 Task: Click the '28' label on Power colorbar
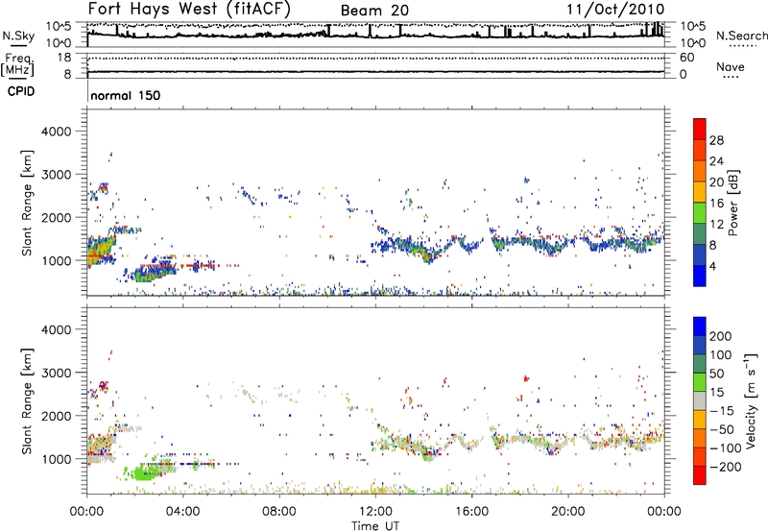click(716, 140)
